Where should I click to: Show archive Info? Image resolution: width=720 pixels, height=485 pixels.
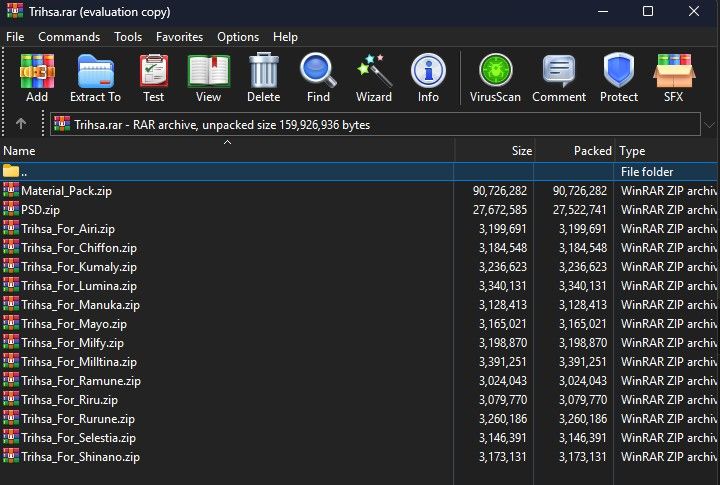[x=428, y=71]
